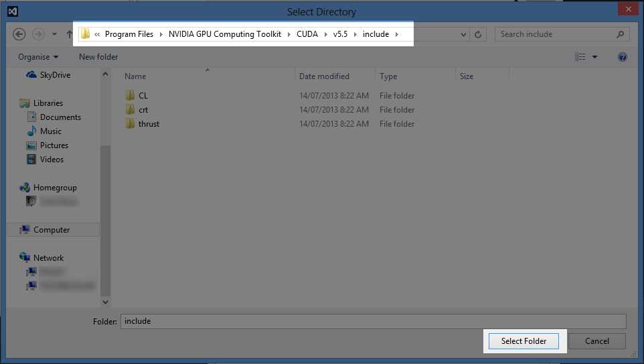644x364 pixels.
Task: Cancel the Select Directory dialog
Action: 596,341
